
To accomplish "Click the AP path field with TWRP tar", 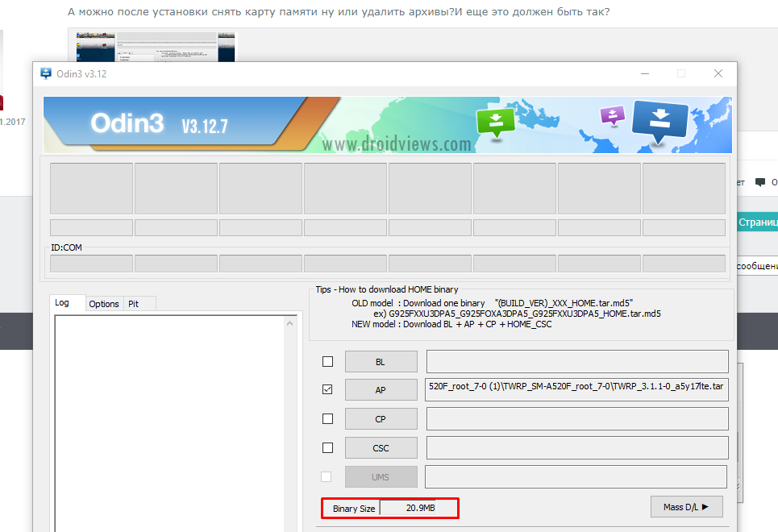I will point(576,389).
